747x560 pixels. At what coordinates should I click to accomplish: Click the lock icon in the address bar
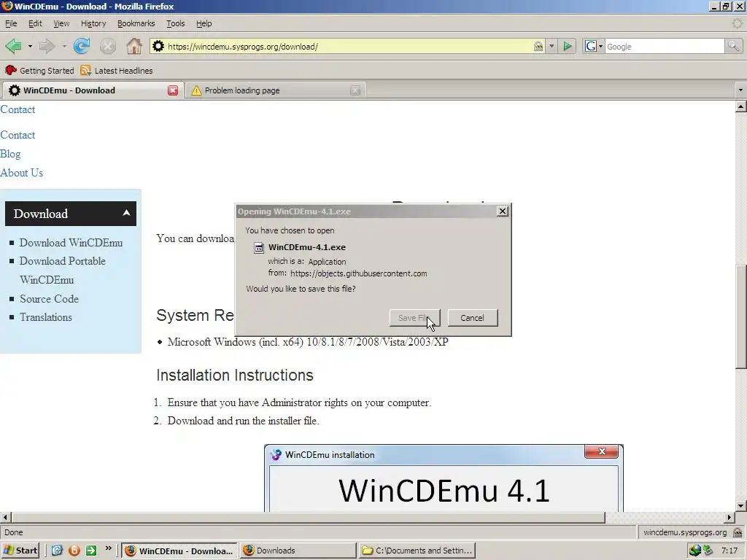[x=538, y=46]
